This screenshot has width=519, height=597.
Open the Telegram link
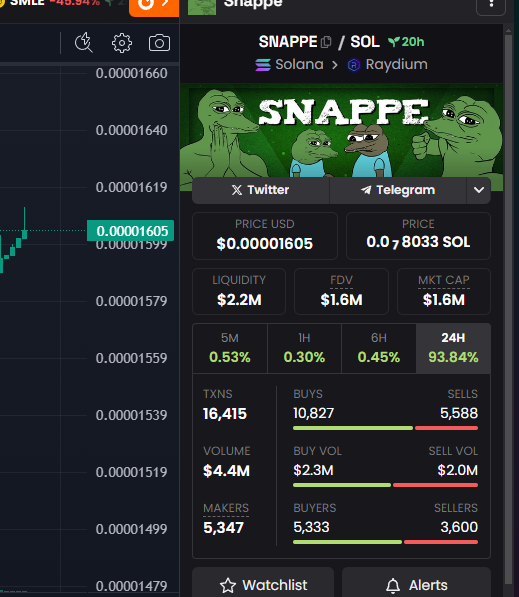click(398, 190)
